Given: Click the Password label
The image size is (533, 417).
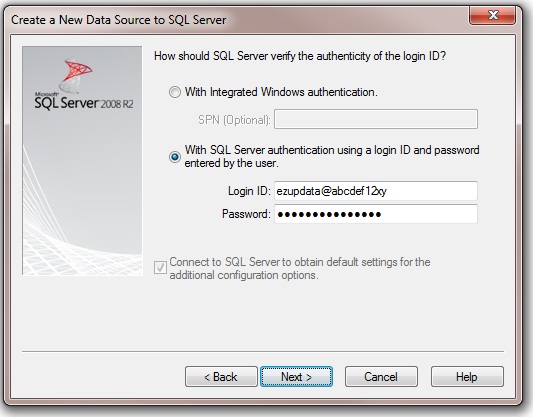Looking at the screenshot, I should click(x=246, y=214).
